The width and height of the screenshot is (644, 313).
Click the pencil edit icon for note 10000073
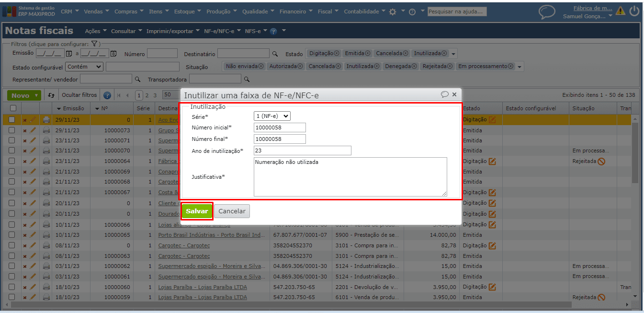(x=33, y=130)
